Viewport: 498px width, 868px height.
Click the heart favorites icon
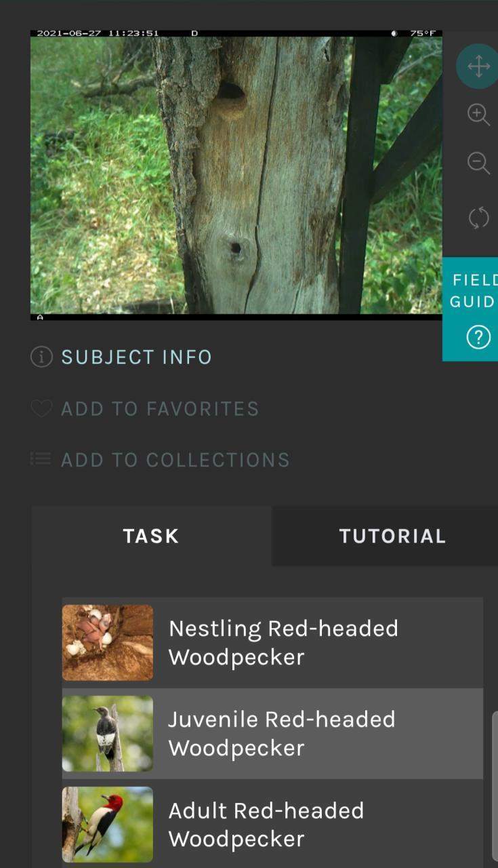coord(41,409)
